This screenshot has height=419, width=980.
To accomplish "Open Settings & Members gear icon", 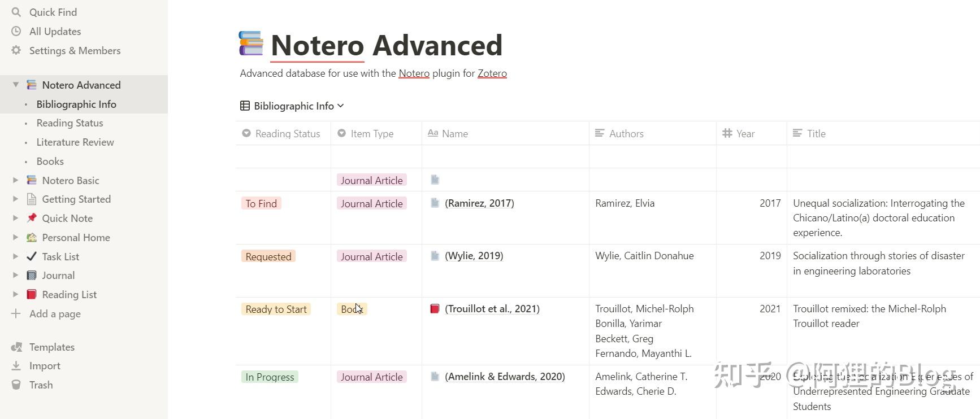I will [16, 50].
